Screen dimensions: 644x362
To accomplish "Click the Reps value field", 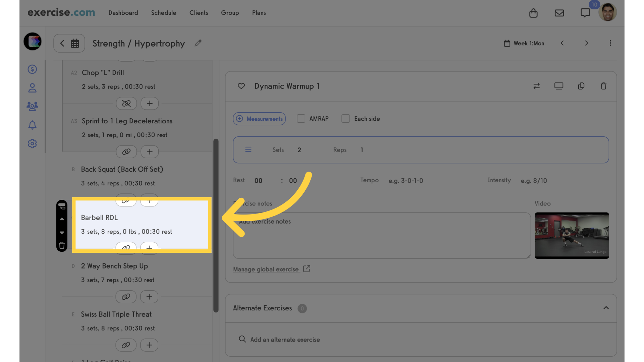I will [x=362, y=150].
